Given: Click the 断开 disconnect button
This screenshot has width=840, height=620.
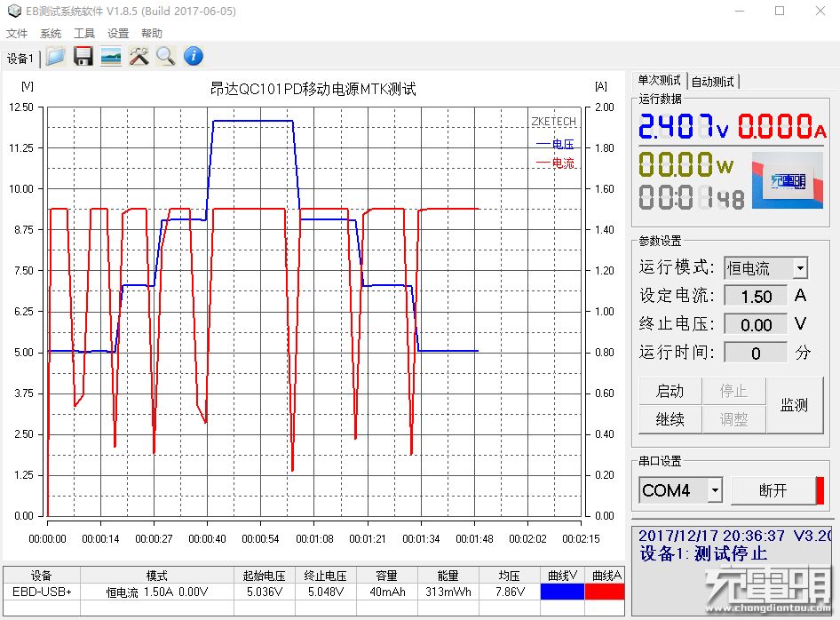Looking at the screenshot, I should coord(773,490).
